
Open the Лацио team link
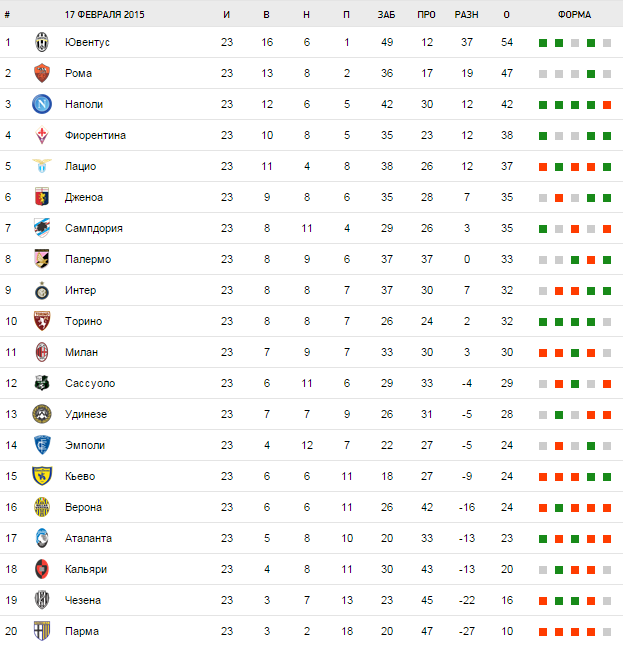click(x=80, y=166)
